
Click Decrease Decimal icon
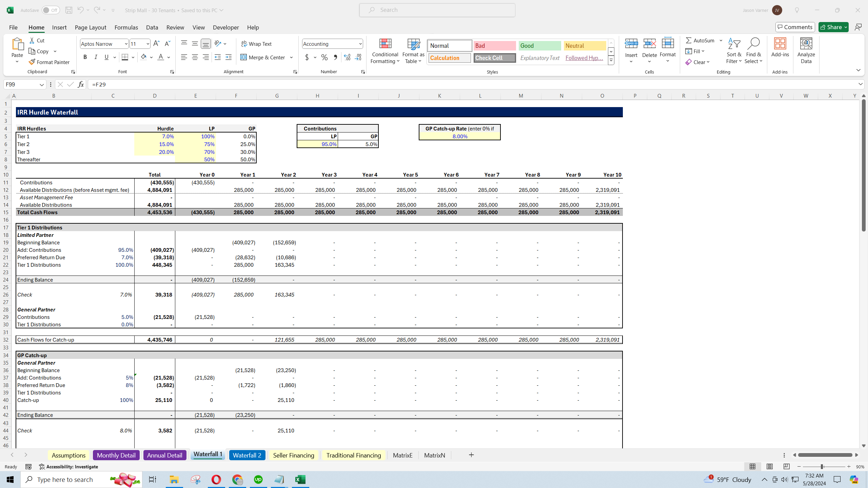click(x=358, y=57)
